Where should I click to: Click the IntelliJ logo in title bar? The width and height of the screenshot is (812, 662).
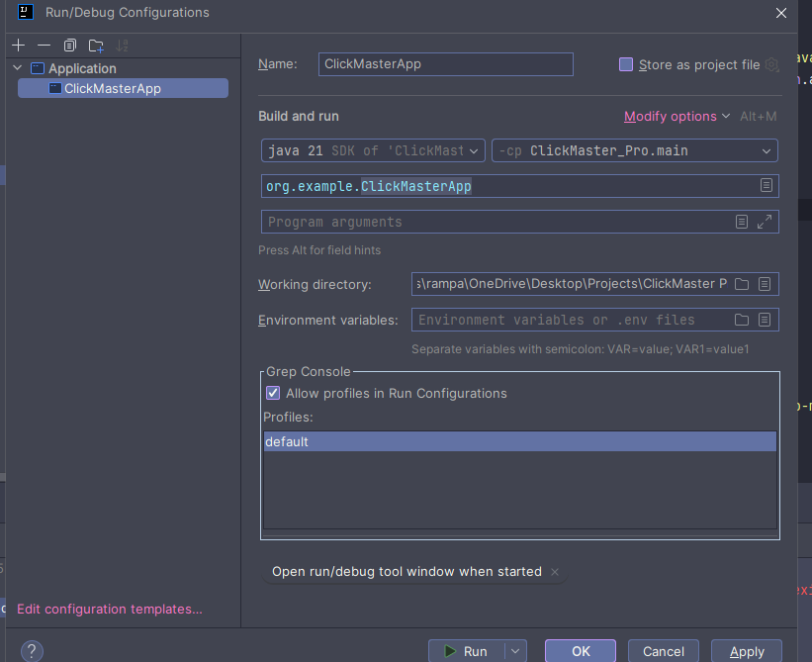(25, 12)
